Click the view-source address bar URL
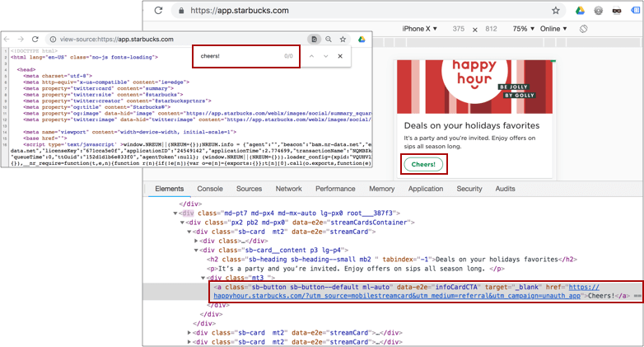The image size is (644, 347). [x=117, y=40]
